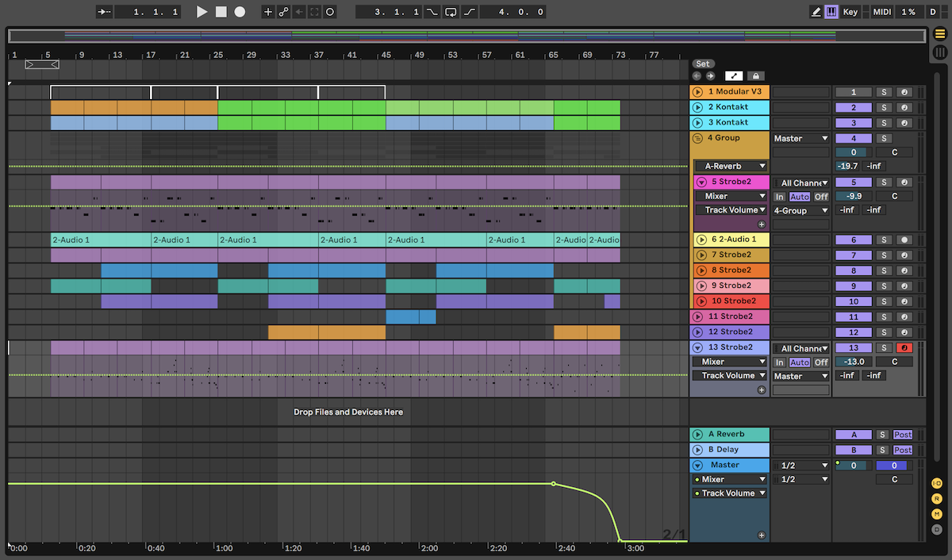The image size is (952, 560).
Task: Enable Key Map Mode
Action: tap(850, 12)
